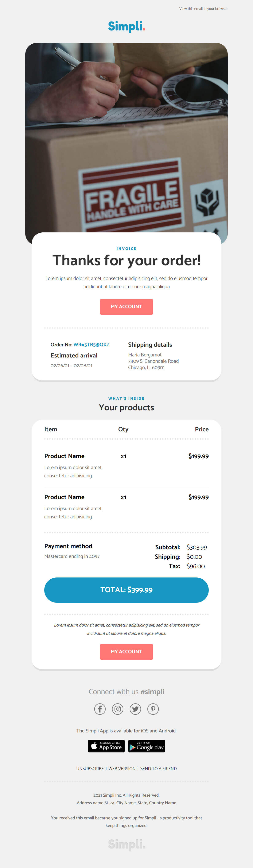The width and height of the screenshot is (253, 868).
Task: Click the Simpli logo at top
Action: pyautogui.click(x=126, y=27)
